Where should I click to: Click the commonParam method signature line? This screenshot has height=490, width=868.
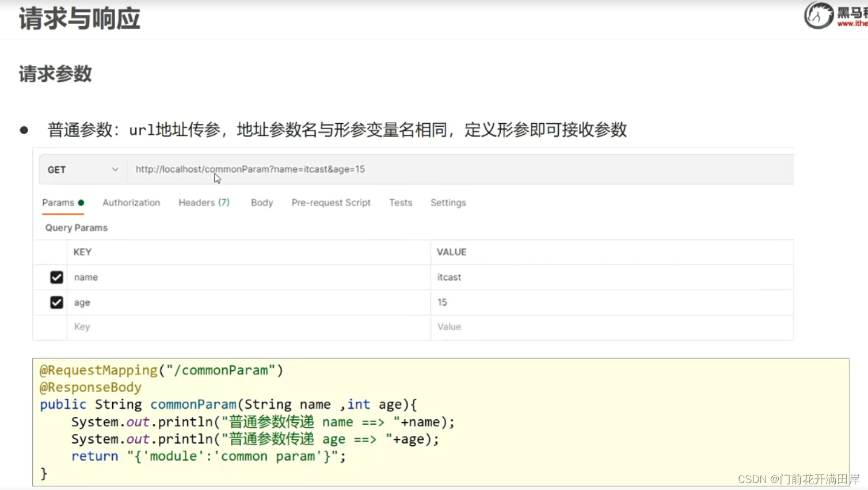(x=228, y=405)
